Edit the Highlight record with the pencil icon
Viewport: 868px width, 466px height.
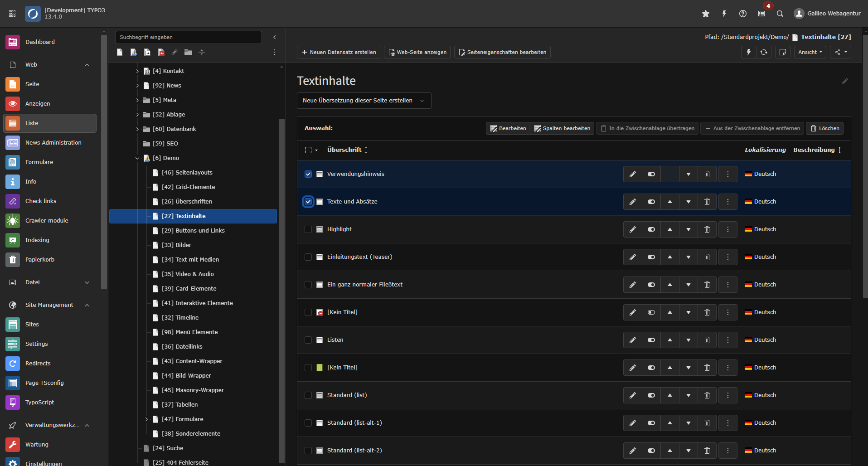[x=633, y=229]
